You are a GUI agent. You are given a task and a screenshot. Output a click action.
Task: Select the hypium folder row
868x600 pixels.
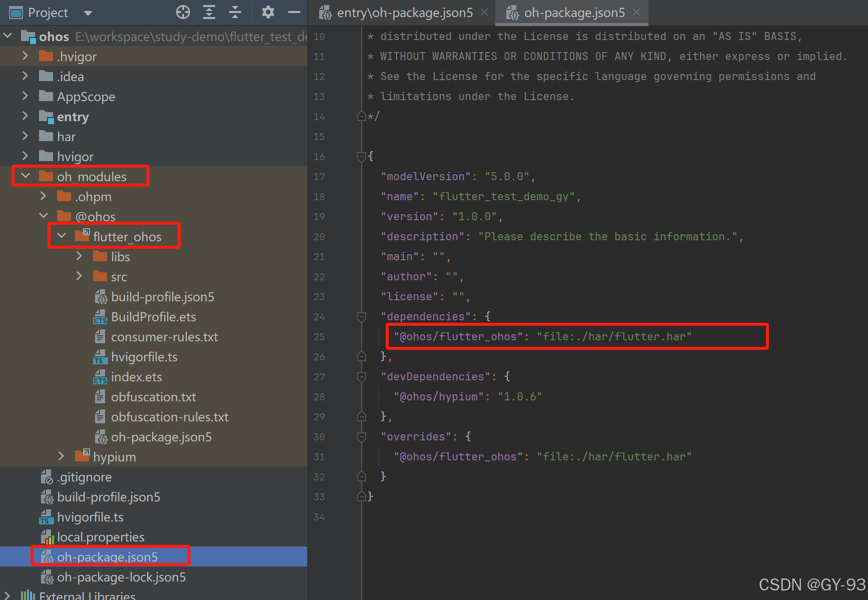point(154,456)
